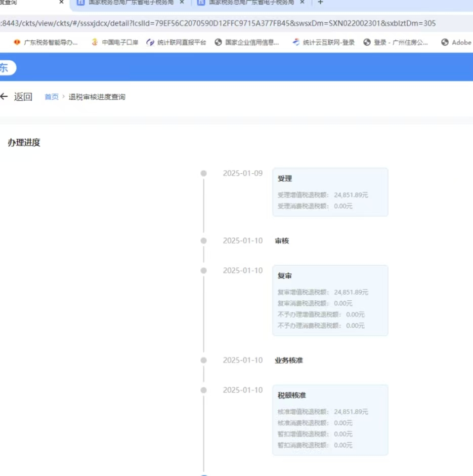This screenshot has width=473, height=476.
Task: Click inside the browser address bar
Action: pyautogui.click(x=228, y=23)
